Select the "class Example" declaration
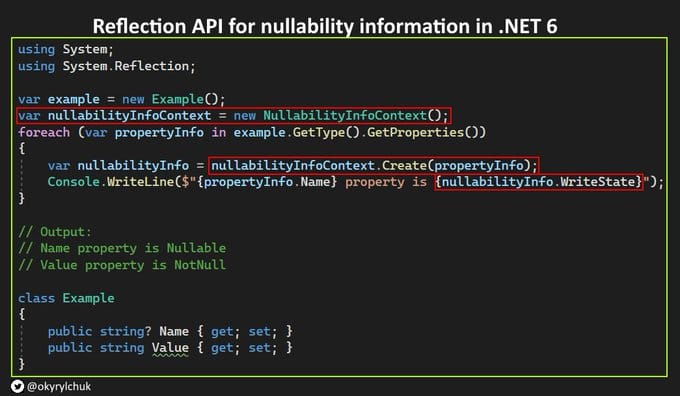This screenshot has width=680, height=396. coord(66,298)
